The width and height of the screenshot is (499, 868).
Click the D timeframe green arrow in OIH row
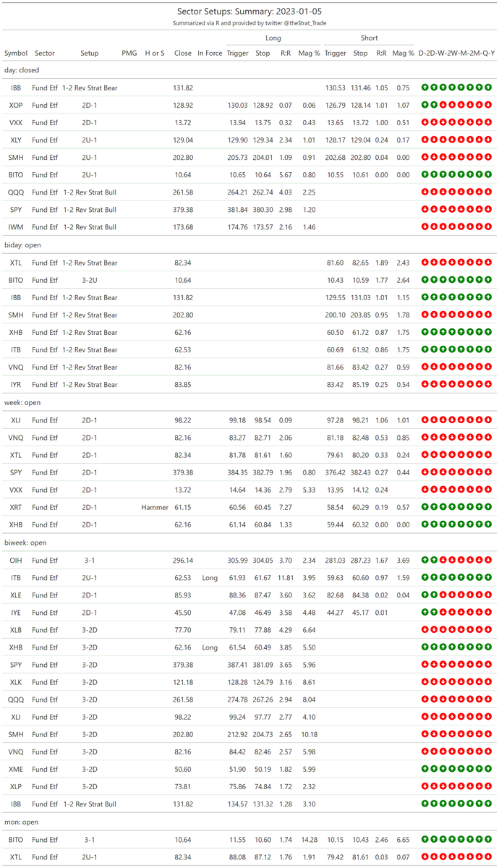click(x=424, y=560)
